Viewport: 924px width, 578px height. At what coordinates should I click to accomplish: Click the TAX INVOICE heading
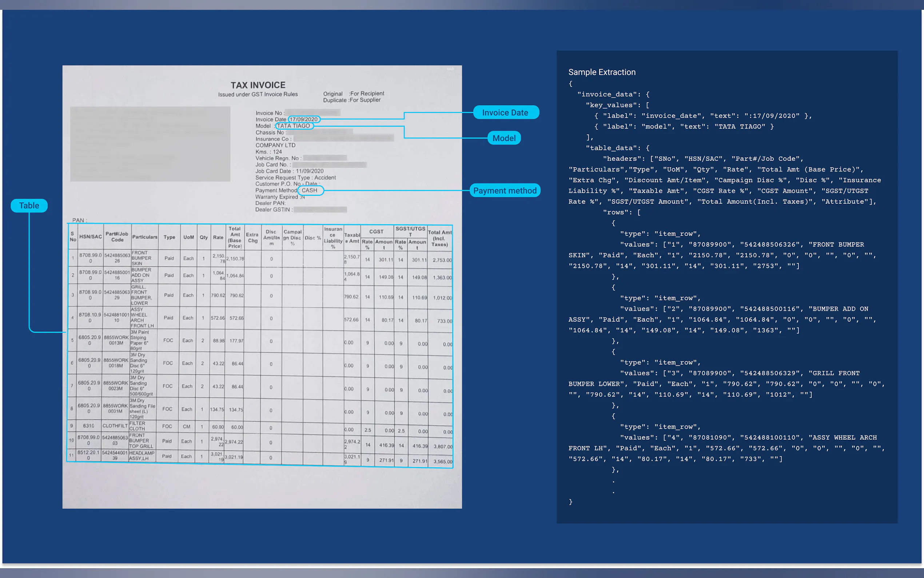(258, 85)
